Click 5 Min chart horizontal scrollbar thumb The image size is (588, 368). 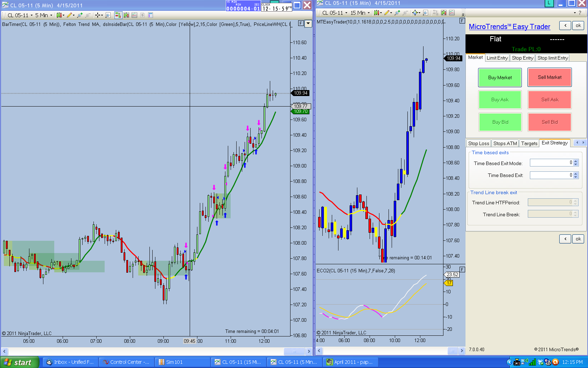[294, 351]
